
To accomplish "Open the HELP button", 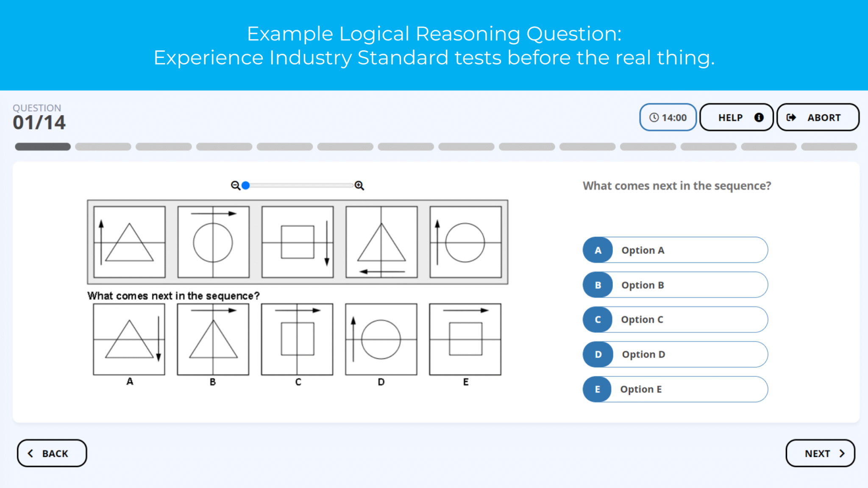I will click(x=736, y=117).
